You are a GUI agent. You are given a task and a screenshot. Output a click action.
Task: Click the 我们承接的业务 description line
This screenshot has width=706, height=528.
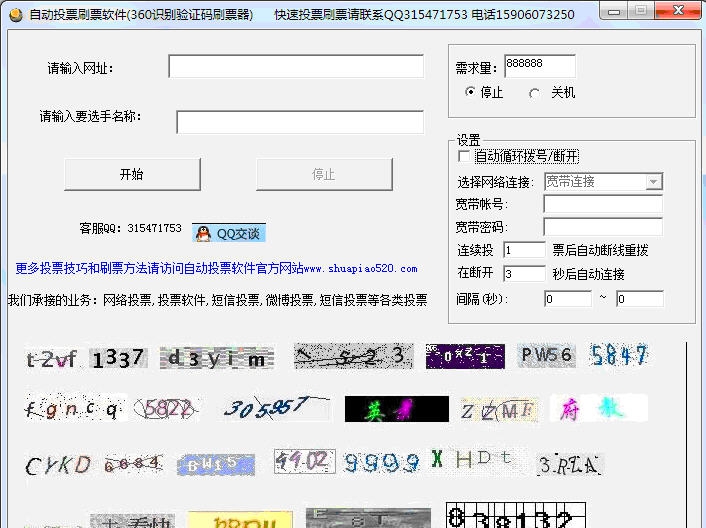pos(217,300)
